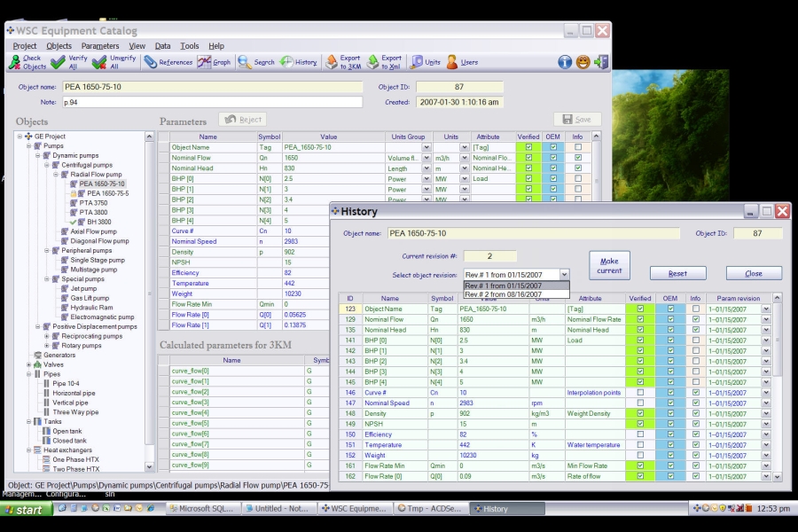Toggle OEM checkbox for Density in History

click(671, 413)
